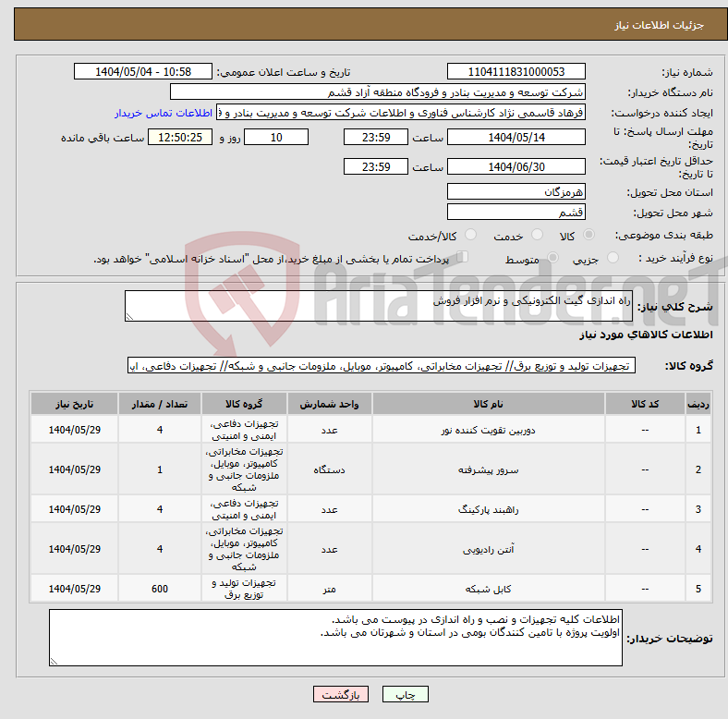Select the خدمت radio button
The width and height of the screenshot is (728, 719).
tap(537, 235)
